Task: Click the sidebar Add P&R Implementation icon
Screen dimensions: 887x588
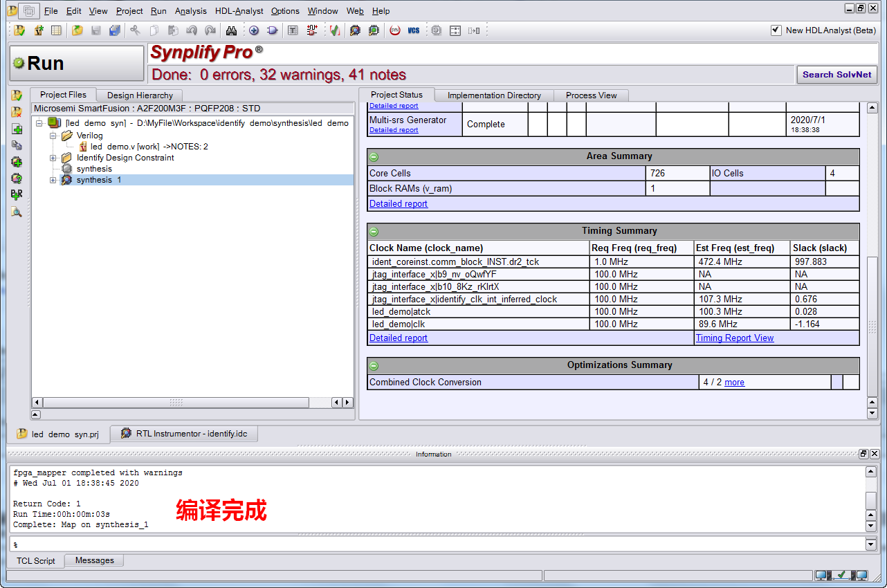Action: click(x=17, y=195)
